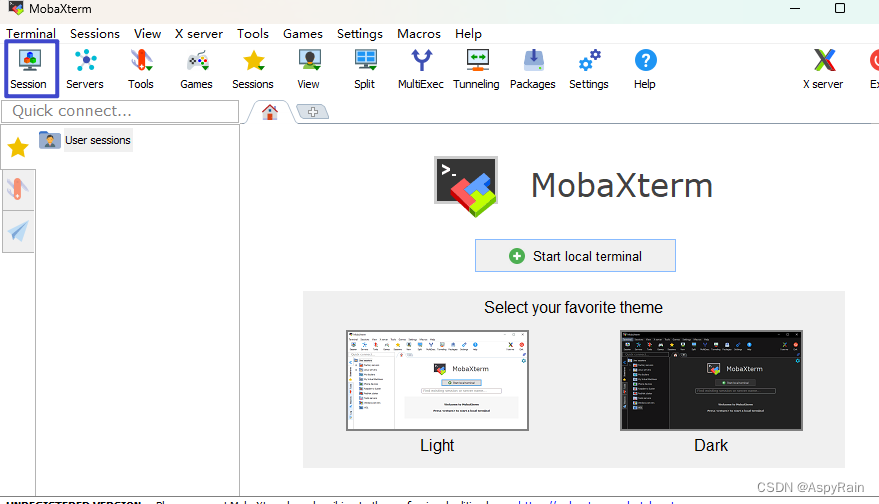Open the Games menu

(303, 34)
